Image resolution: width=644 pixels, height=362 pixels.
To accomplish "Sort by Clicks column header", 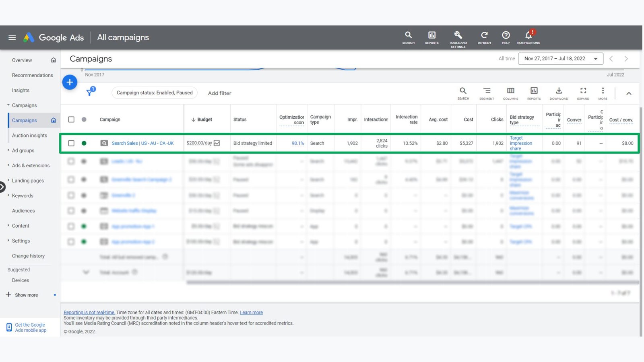I will 497,119.
